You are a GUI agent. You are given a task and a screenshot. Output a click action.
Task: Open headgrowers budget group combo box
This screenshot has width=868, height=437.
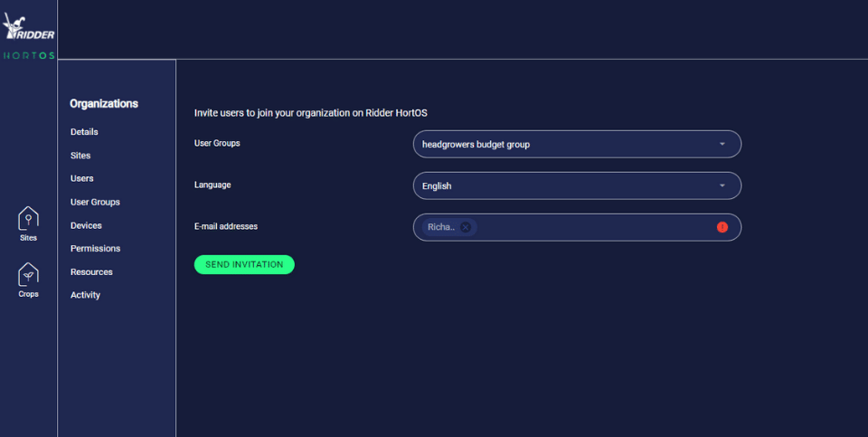(577, 144)
